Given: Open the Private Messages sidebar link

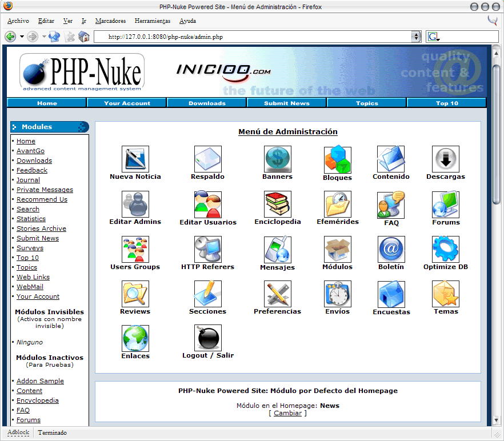Looking at the screenshot, I should pyautogui.click(x=45, y=190).
